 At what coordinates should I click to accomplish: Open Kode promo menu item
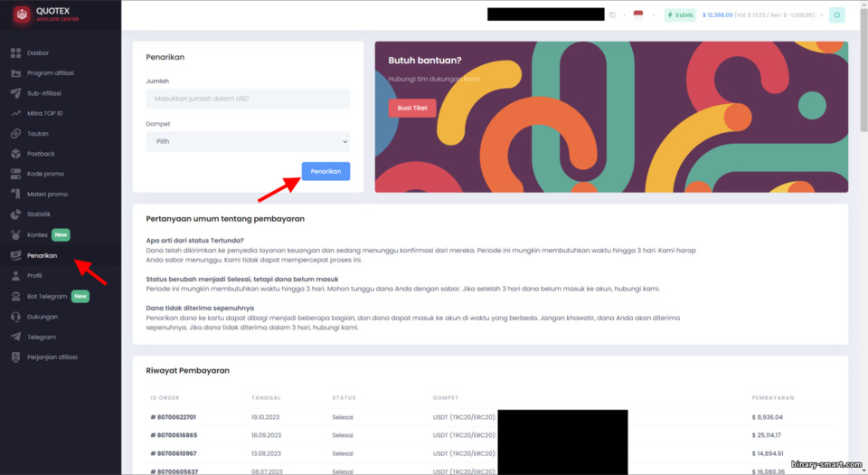coord(45,174)
